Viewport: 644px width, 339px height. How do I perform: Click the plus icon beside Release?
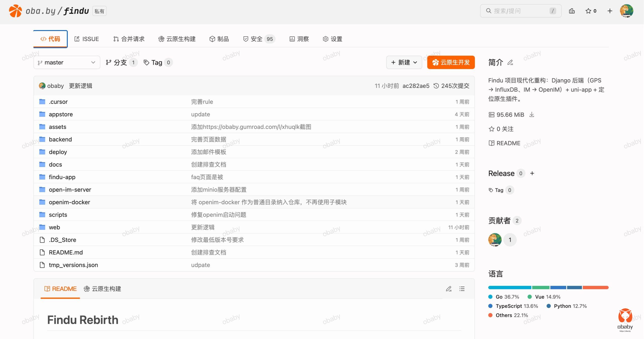click(532, 173)
